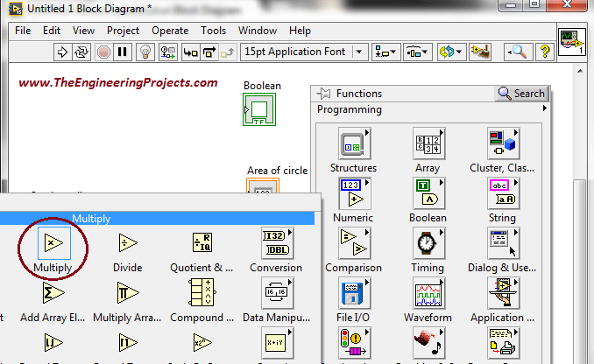Click the toolbar Search magnifier icon
The image size is (594, 364).
(x=519, y=52)
